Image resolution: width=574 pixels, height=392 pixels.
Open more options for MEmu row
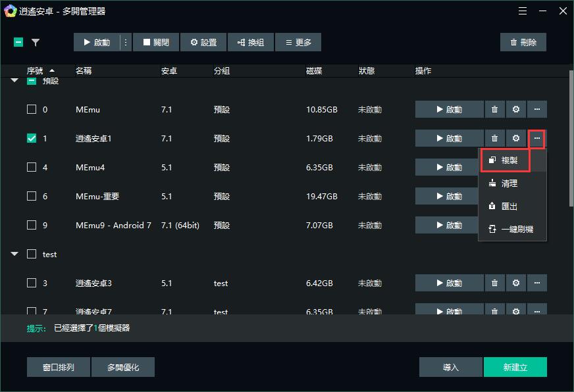537,110
